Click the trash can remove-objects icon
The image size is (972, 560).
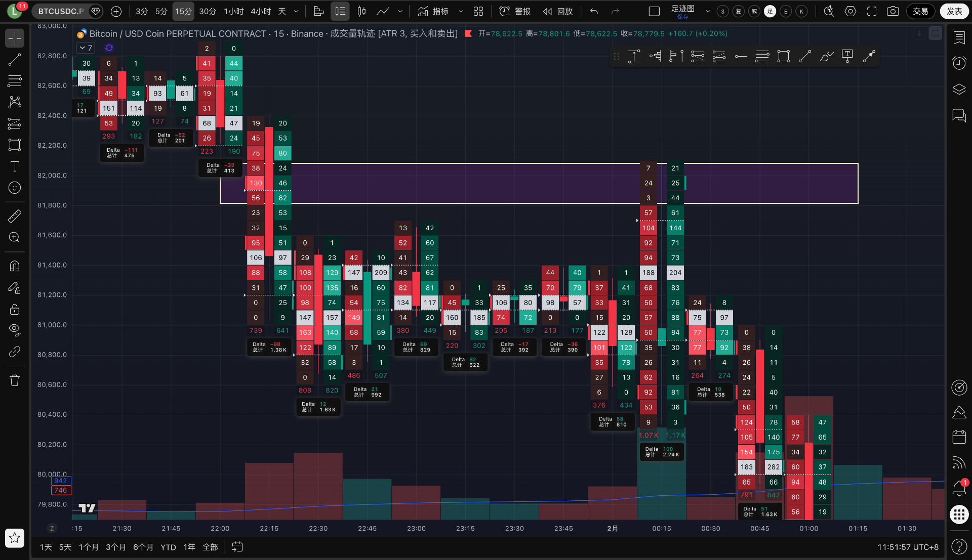click(x=15, y=380)
